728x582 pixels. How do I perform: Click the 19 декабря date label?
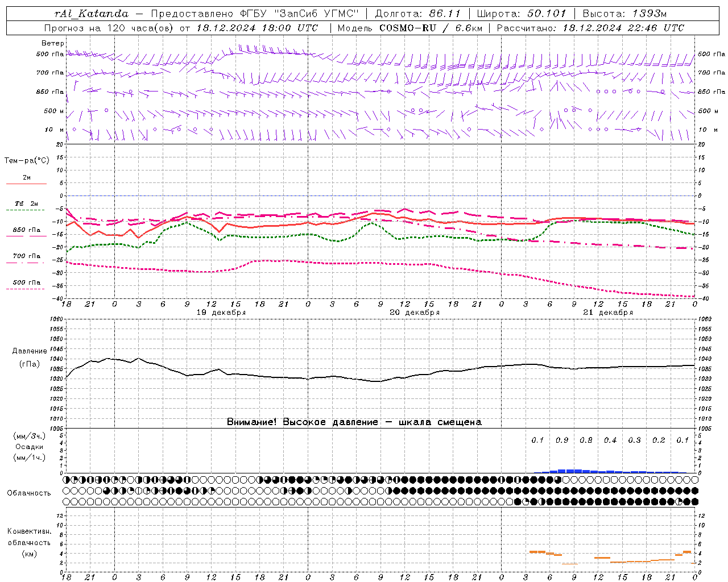click(x=221, y=313)
